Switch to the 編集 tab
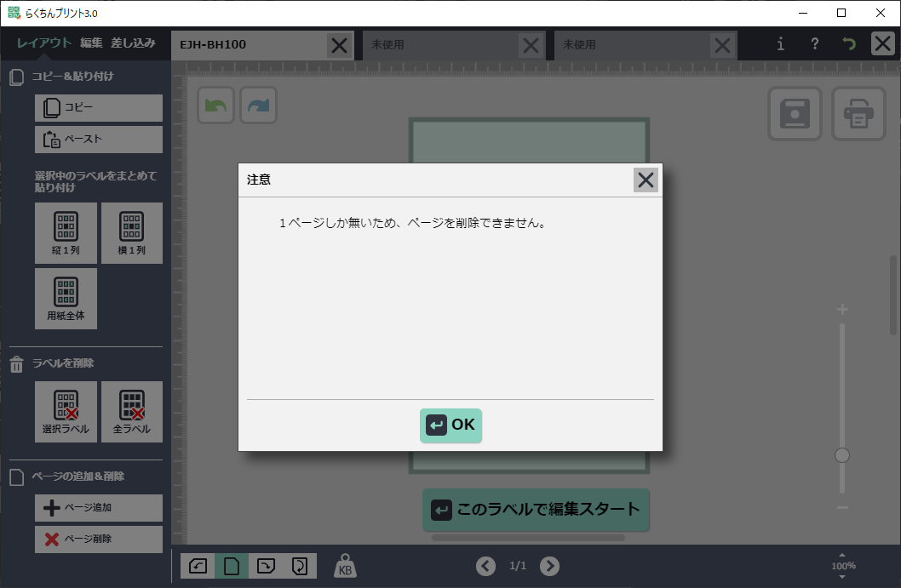This screenshot has height=588, width=901. coord(91,43)
